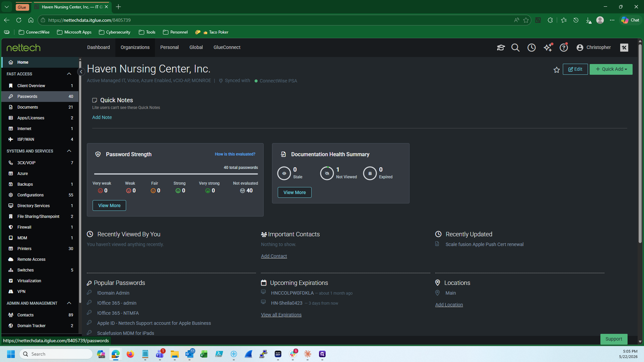
Task: Collapse the sidebar with the arrow toggle
Action: [x=81, y=72]
